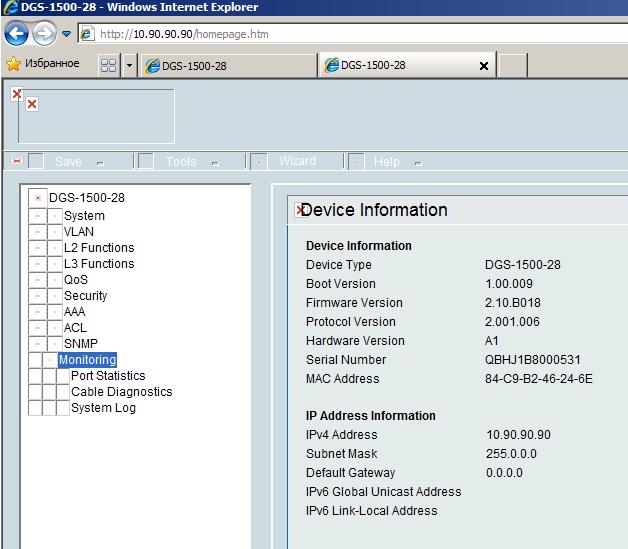
Task: Open the Help menu
Action: click(386, 162)
